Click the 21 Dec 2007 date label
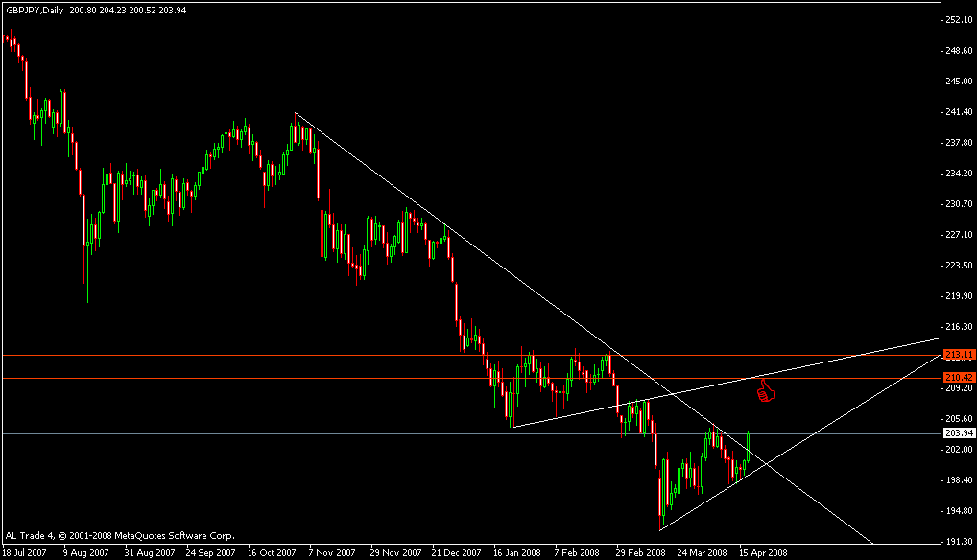Screen dimensions: 977x560 tap(457, 552)
